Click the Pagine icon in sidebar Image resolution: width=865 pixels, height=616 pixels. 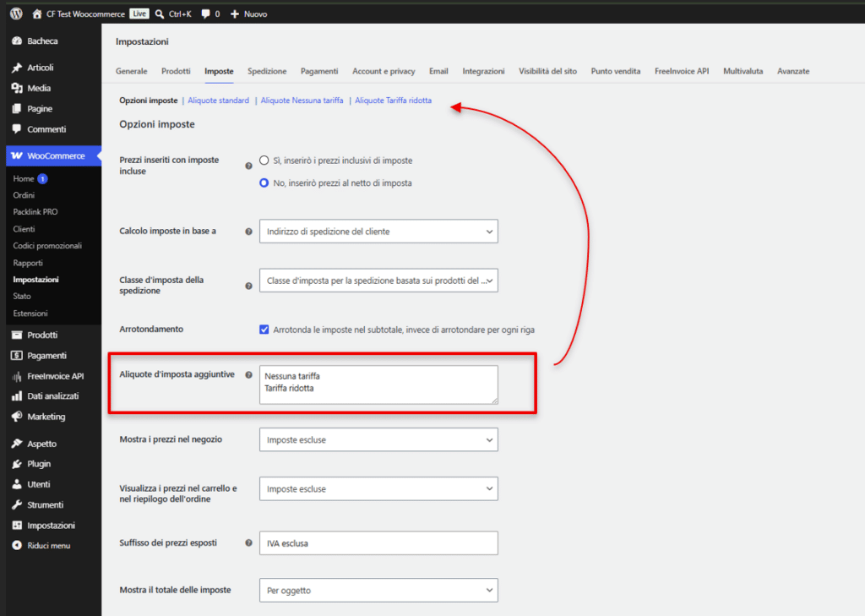(x=17, y=109)
